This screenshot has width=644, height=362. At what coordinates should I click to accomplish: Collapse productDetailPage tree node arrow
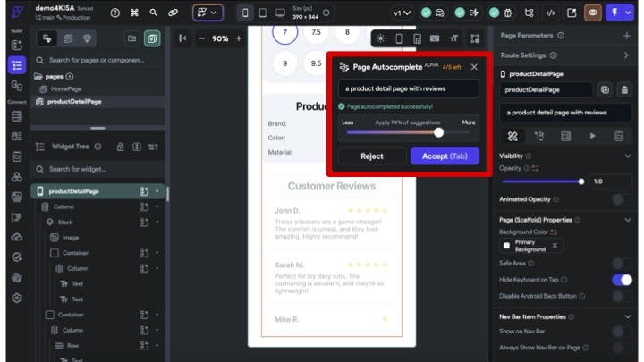pos(157,191)
